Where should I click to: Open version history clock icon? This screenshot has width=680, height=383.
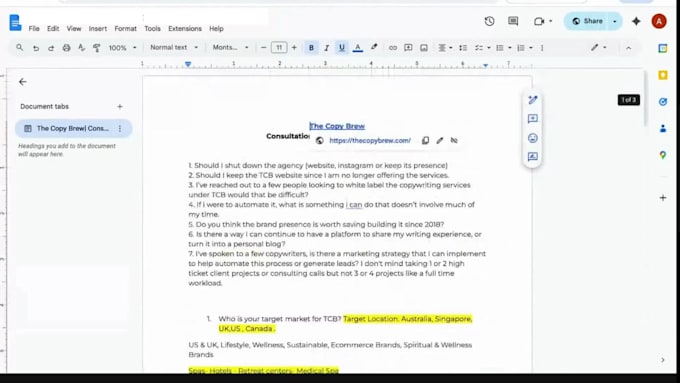[489, 21]
